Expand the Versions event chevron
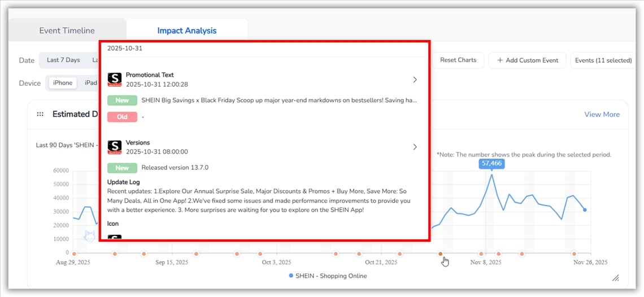Image resolution: width=644 pixels, height=297 pixels. (415, 147)
